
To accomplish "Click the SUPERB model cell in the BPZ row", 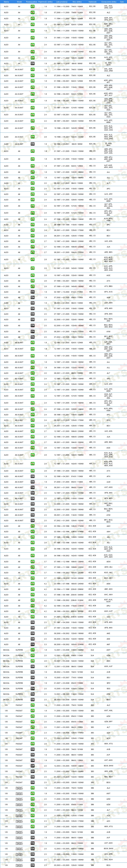I will 19,683.
